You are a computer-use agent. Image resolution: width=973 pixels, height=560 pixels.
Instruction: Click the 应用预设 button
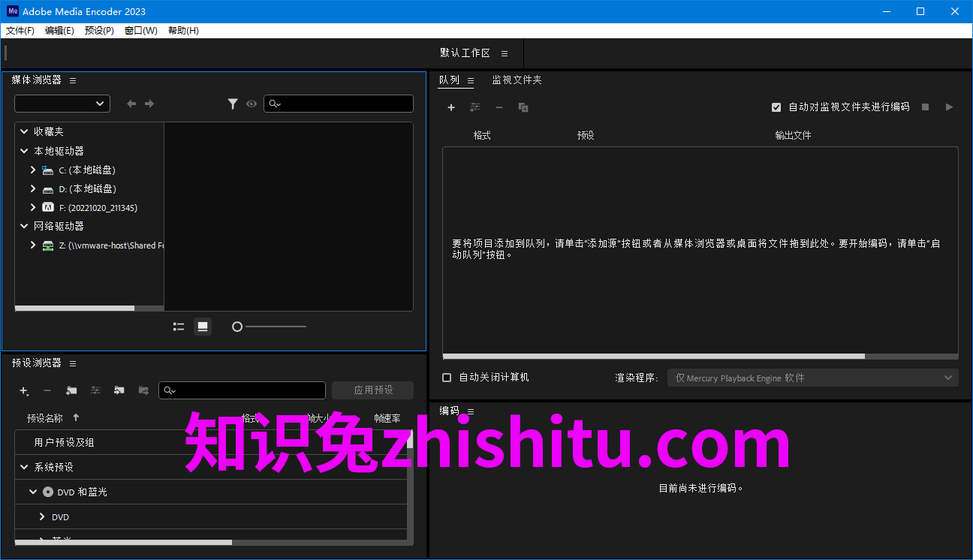click(373, 390)
